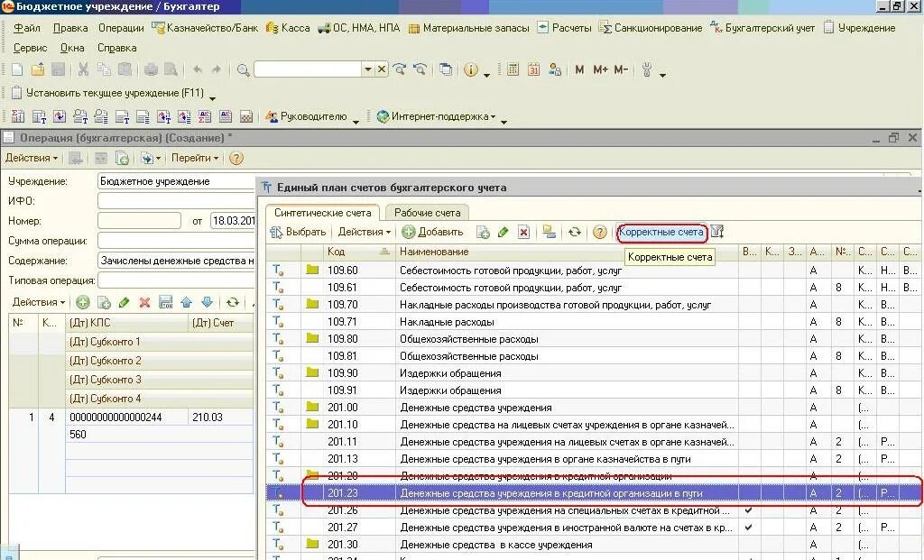
Task: Click the M+ memory add button
Action: click(600, 69)
